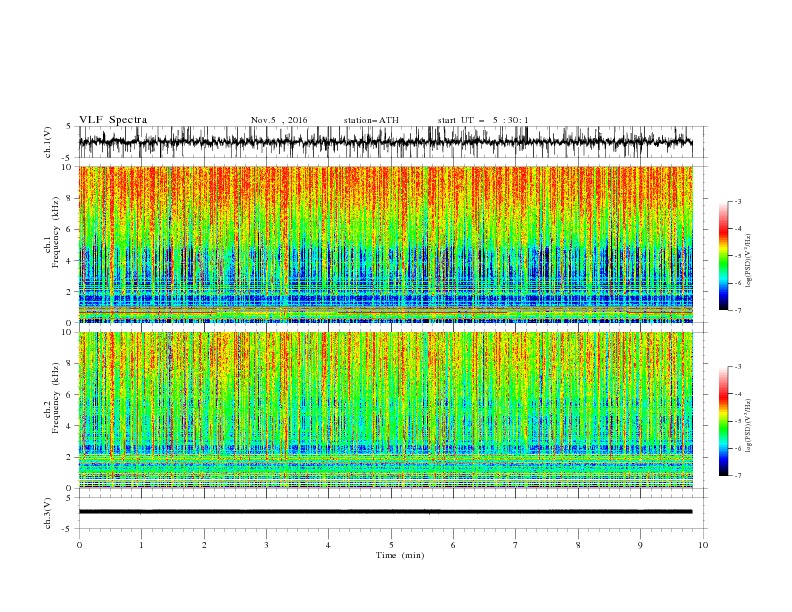Click the time axis tick label "4"
792x612 pixels.
(x=328, y=545)
